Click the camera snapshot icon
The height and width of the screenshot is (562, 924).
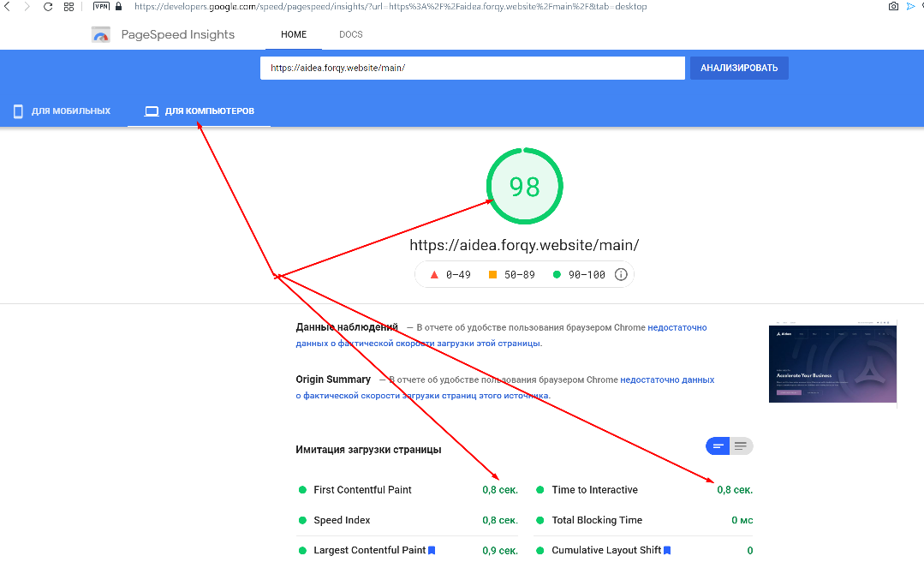[x=893, y=6]
